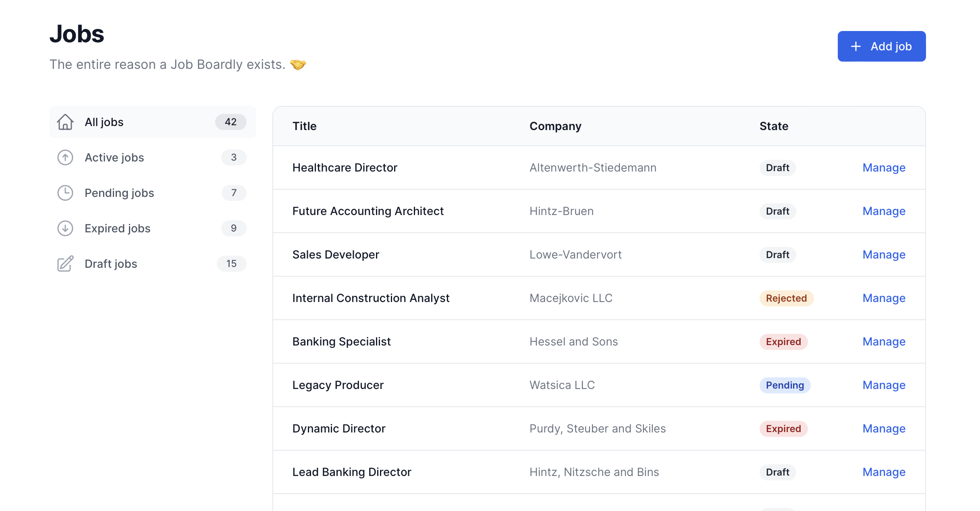Open the All jobs view
The width and height of the screenshot is (980, 511).
click(104, 122)
